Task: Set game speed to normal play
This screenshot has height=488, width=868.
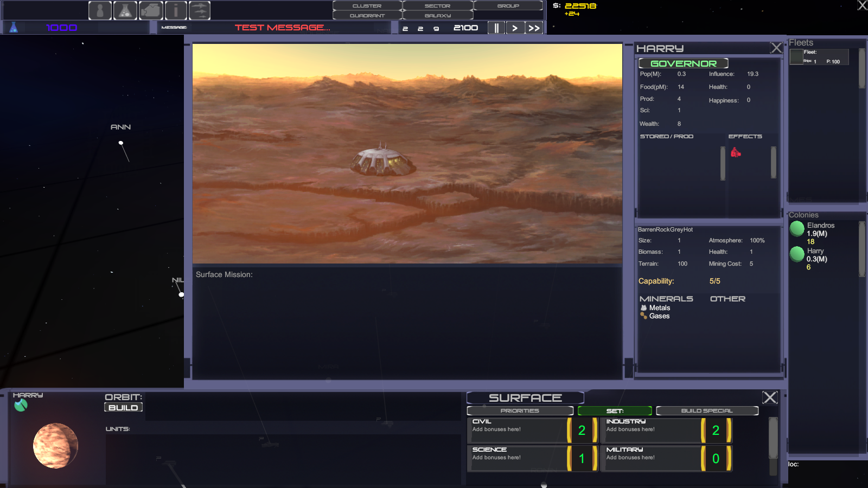Action: click(515, 28)
